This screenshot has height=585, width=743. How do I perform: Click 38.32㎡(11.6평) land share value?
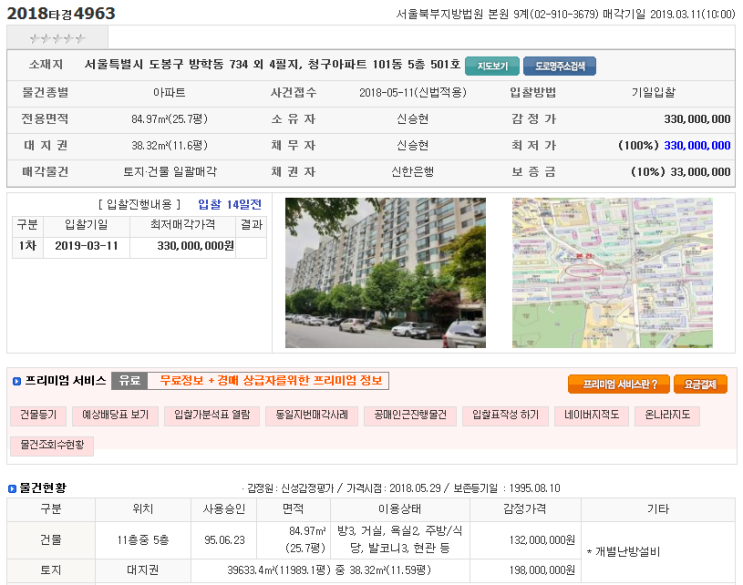tap(169, 145)
